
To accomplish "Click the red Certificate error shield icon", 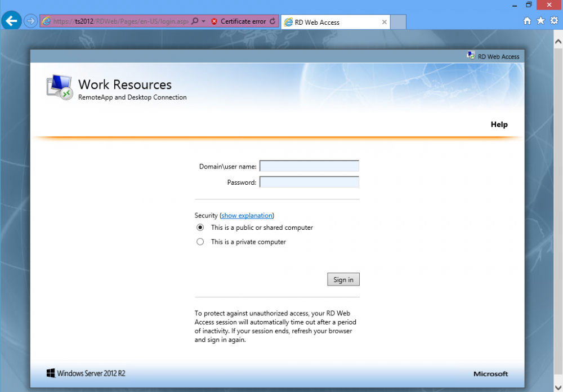I will click(215, 21).
